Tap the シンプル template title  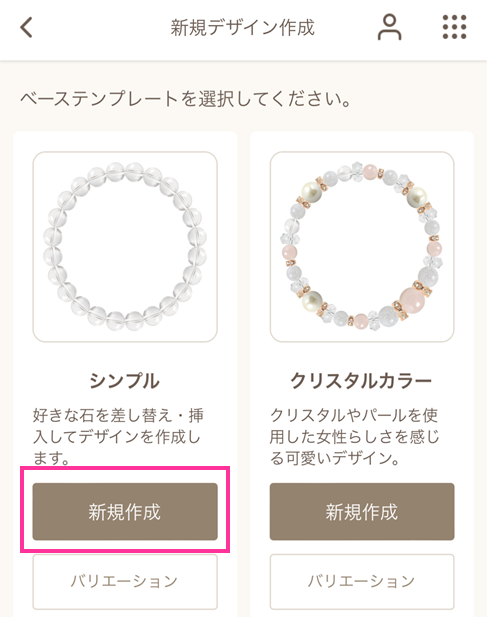125,381
